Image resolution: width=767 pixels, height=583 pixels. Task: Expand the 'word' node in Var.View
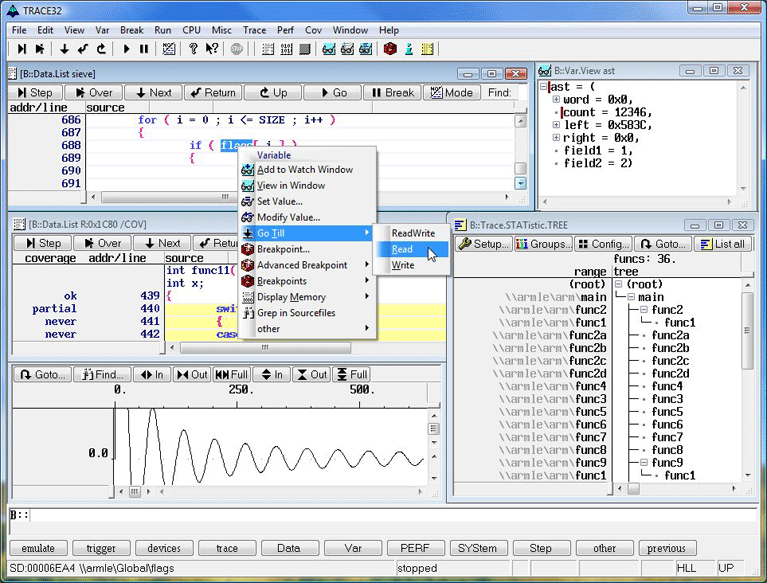click(557, 99)
